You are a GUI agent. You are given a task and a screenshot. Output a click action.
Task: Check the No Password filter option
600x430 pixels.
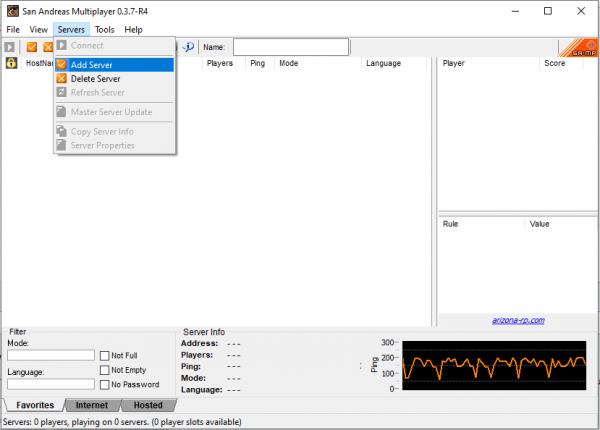coord(104,384)
